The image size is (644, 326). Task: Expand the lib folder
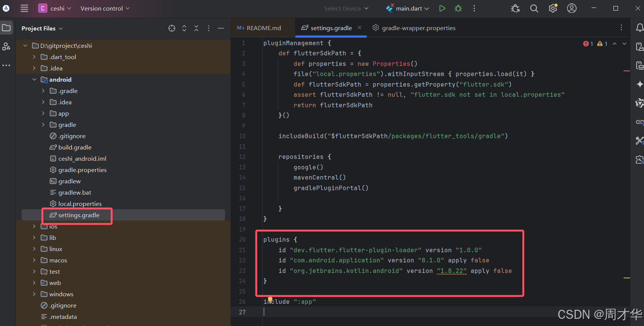tap(34, 238)
